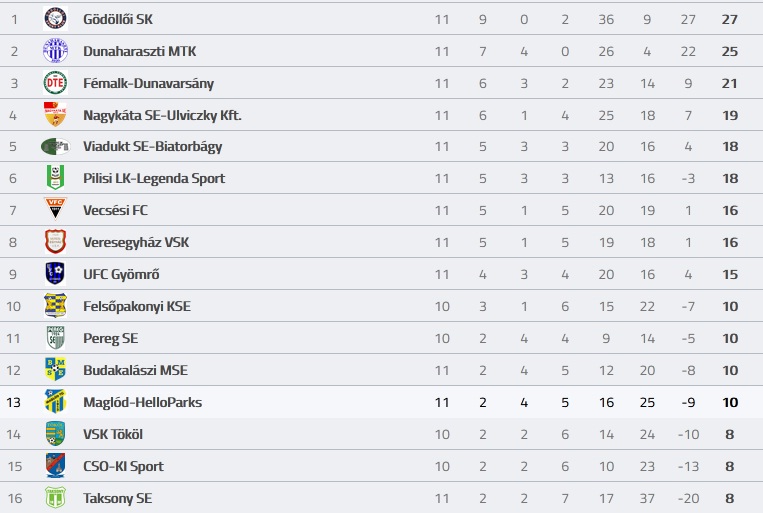Open the Veresegyház VSK red shield crest

pos(55,242)
